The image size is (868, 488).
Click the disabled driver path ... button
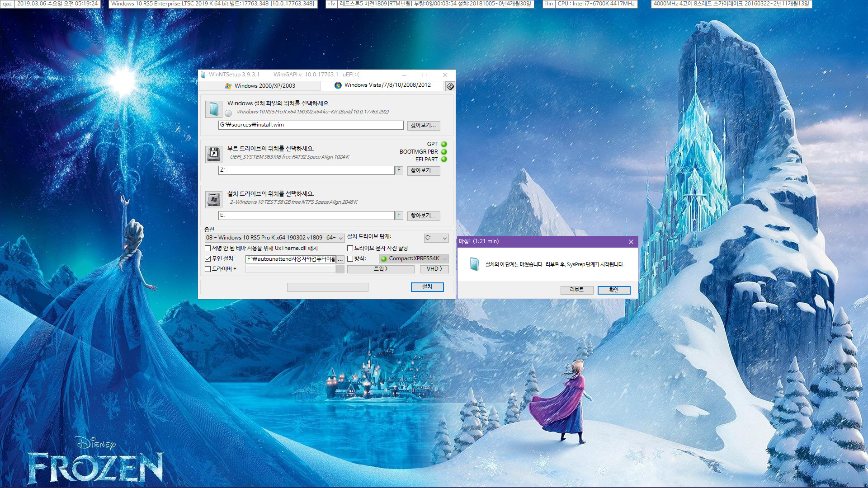340,269
